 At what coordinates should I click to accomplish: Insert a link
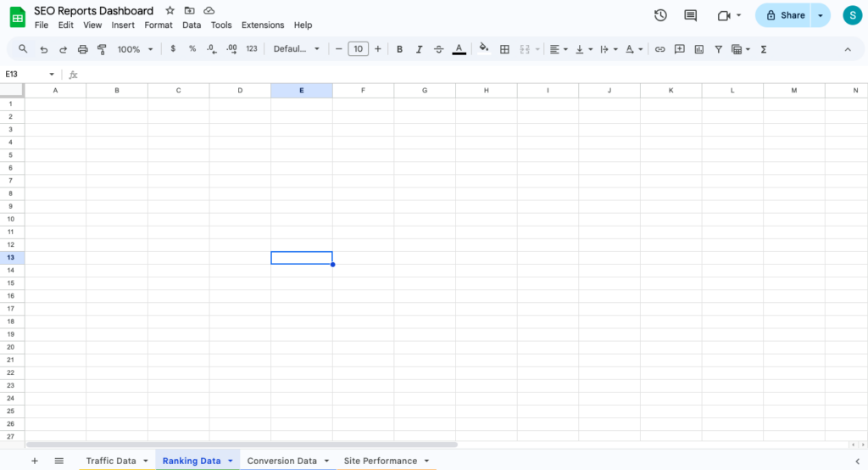coord(659,49)
